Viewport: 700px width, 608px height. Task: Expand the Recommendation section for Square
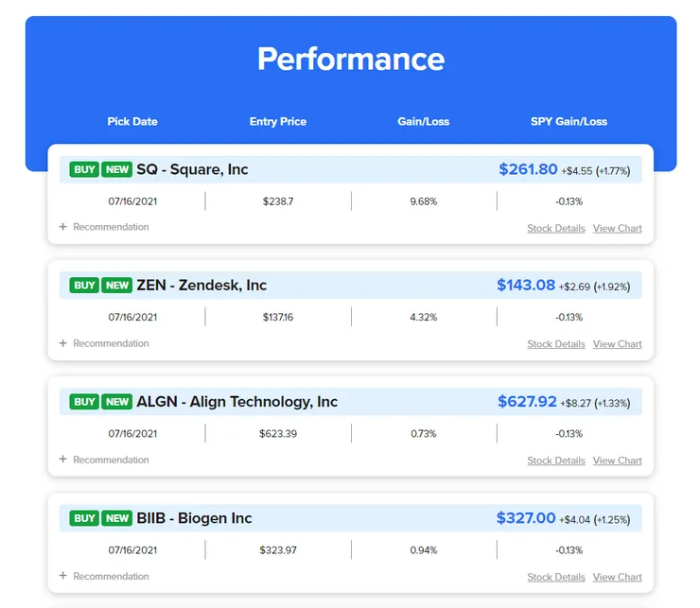click(104, 227)
